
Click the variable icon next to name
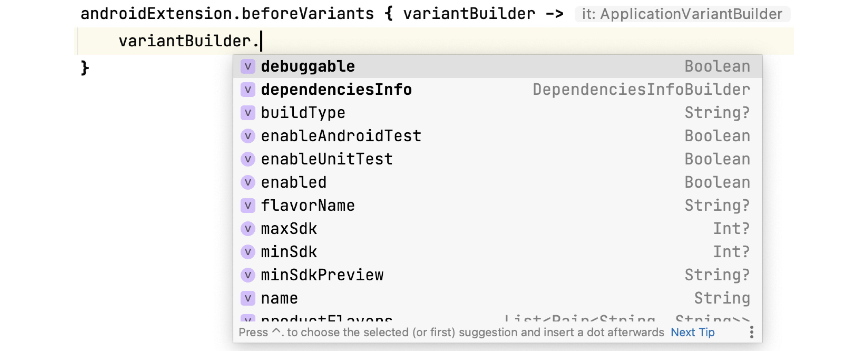pyautogui.click(x=248, y=298)
